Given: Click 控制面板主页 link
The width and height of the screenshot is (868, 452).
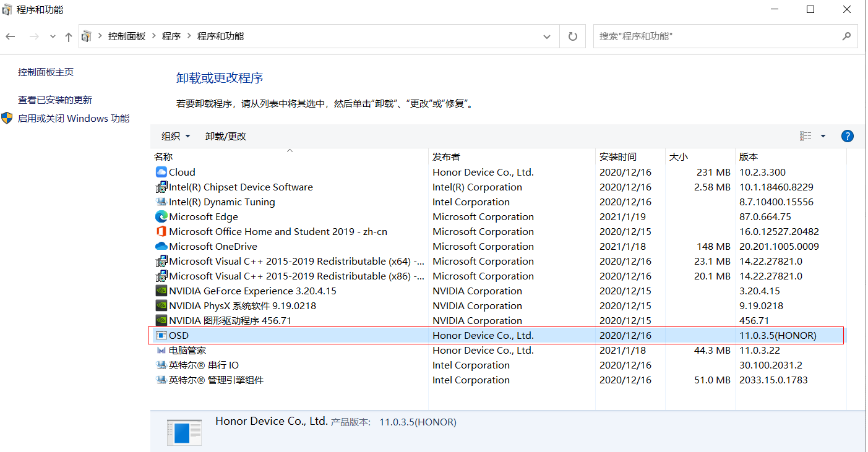Looking at the screenshot, I should [46, 72].
